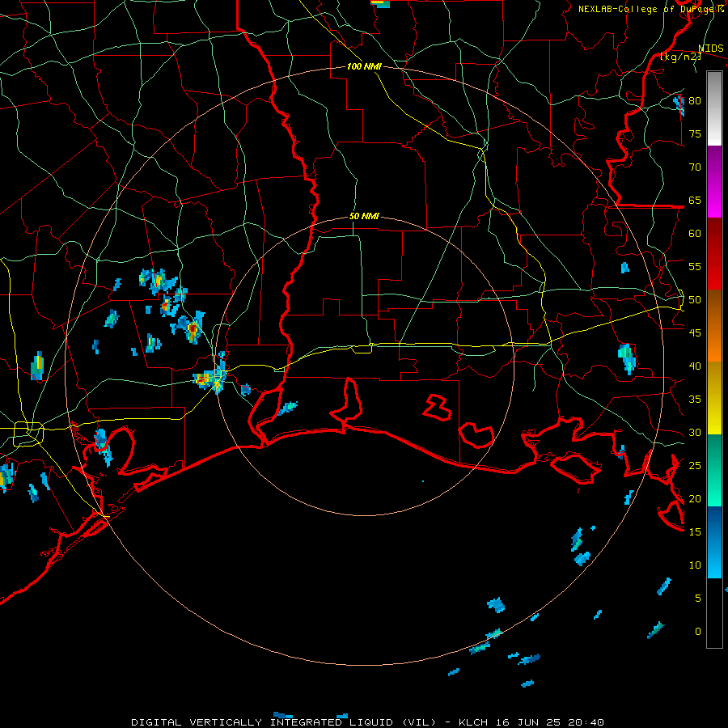
Task: Click the 55 value on the color scale
Action: (x=695, y=266)
